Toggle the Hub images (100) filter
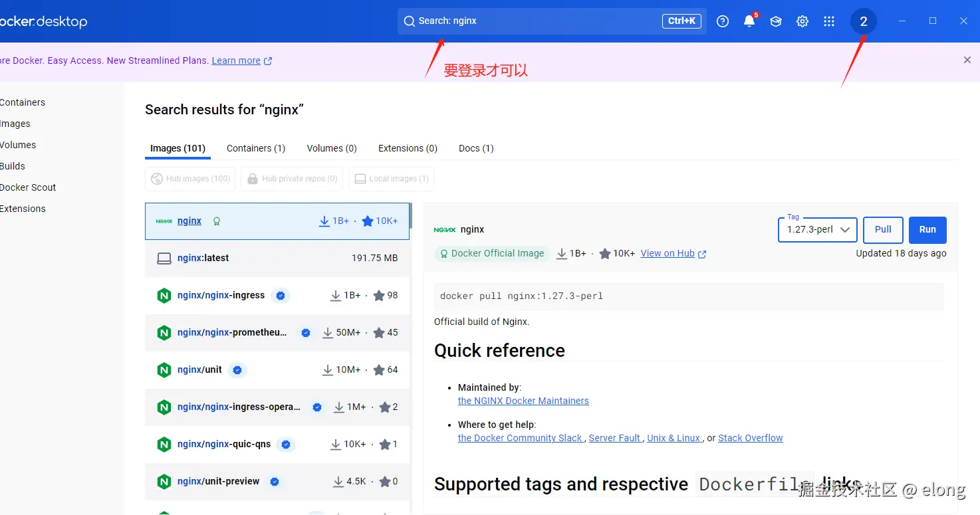This screenshot has width=980, height=515. [x=190, y=179]
